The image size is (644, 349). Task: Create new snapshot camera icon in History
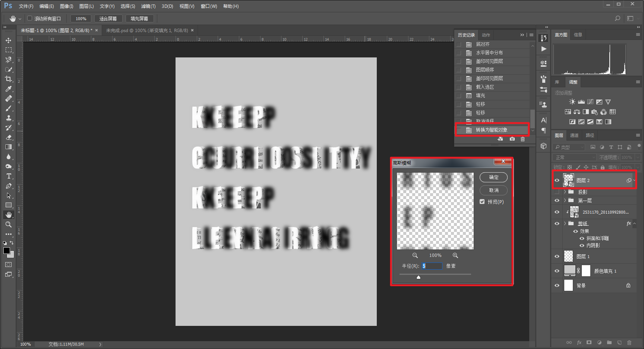pyautogui.click(x=512, y=139)
